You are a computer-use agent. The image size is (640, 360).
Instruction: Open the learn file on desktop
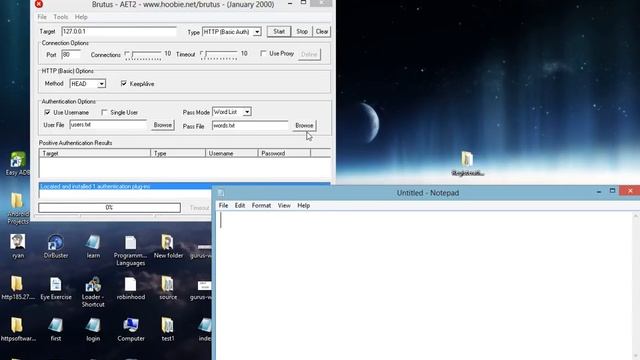(93, 247)
